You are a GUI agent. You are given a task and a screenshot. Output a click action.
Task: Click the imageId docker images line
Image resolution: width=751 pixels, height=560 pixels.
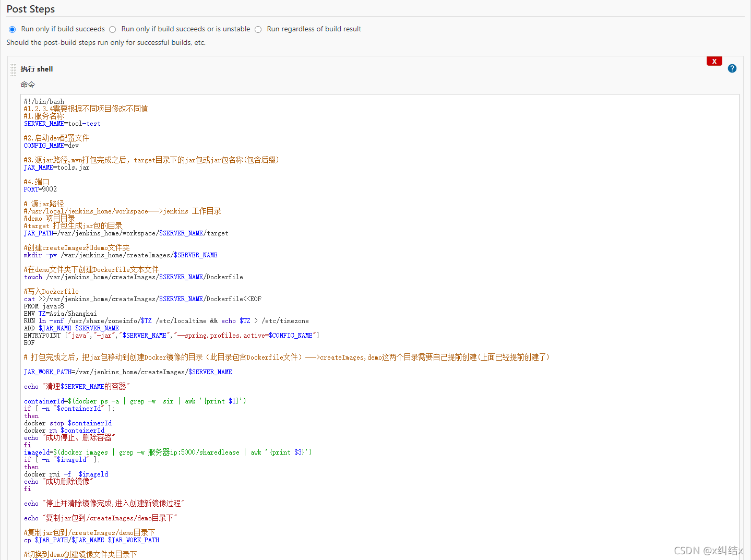pos(168,452)
